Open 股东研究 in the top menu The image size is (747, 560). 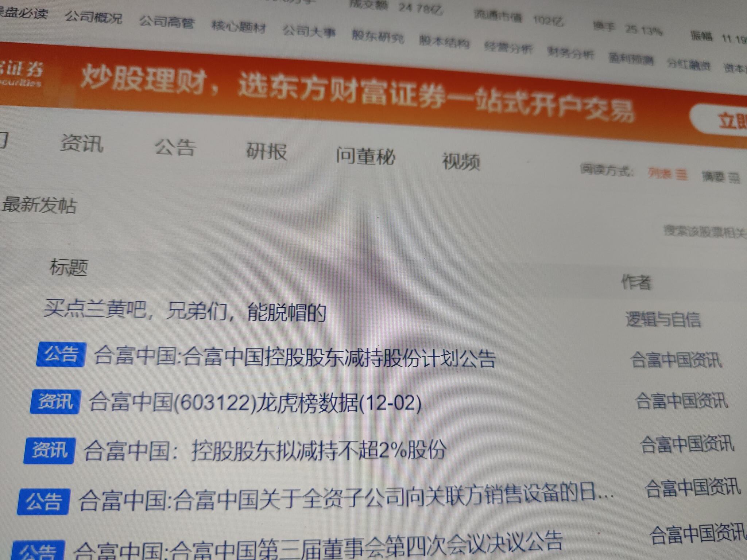tap(378, 36)
